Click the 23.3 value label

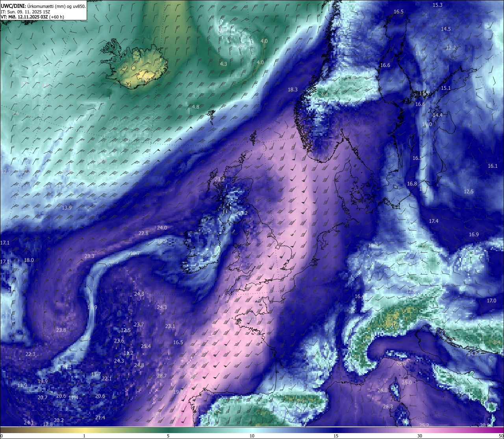pyautogui.click(x=89, y=256)
